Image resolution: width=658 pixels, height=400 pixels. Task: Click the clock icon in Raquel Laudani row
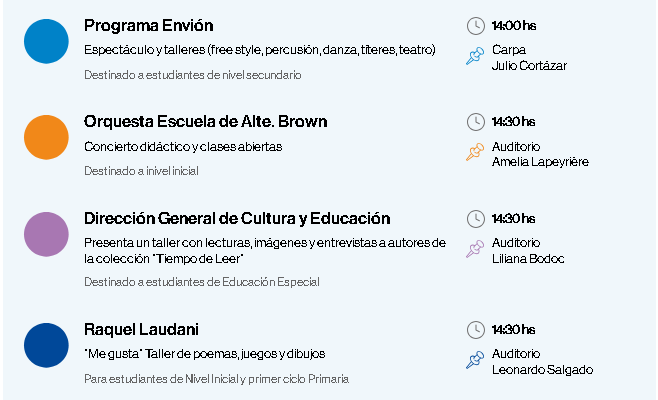(475, 330)
